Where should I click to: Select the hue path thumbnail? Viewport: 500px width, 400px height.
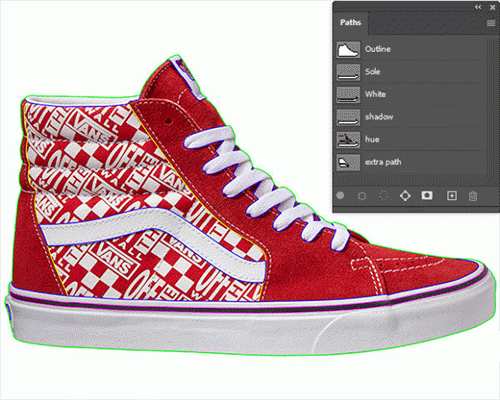tap(348, 140)
